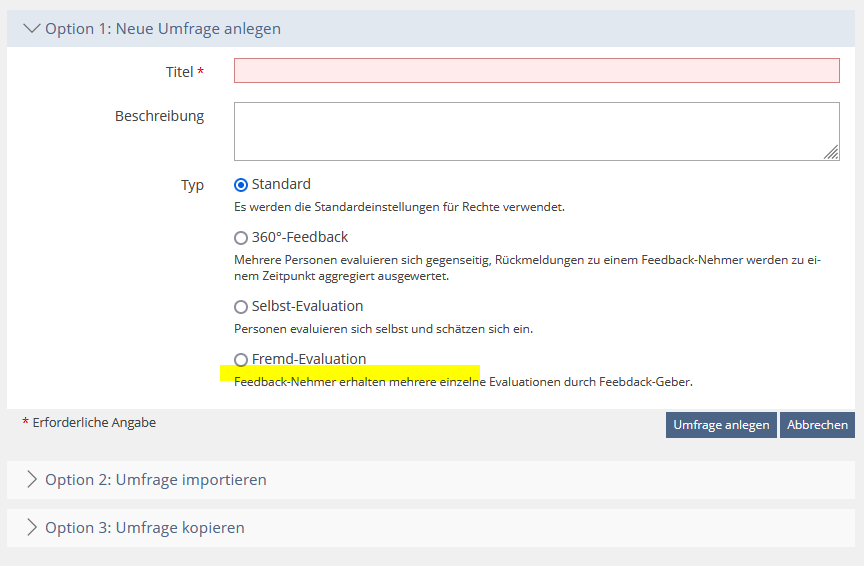This screenshot has height=566, width=864.
Task: Click the Abbrechen button
Action: coord(817,425)
